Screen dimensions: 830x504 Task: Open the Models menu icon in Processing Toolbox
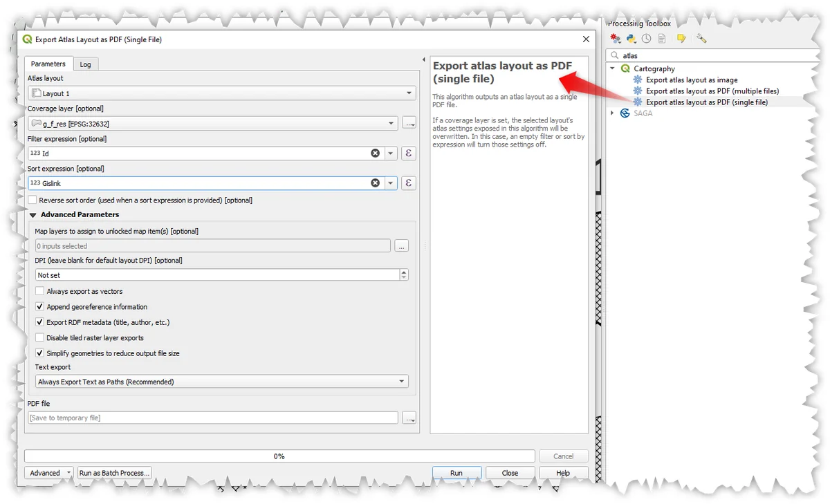615,39
